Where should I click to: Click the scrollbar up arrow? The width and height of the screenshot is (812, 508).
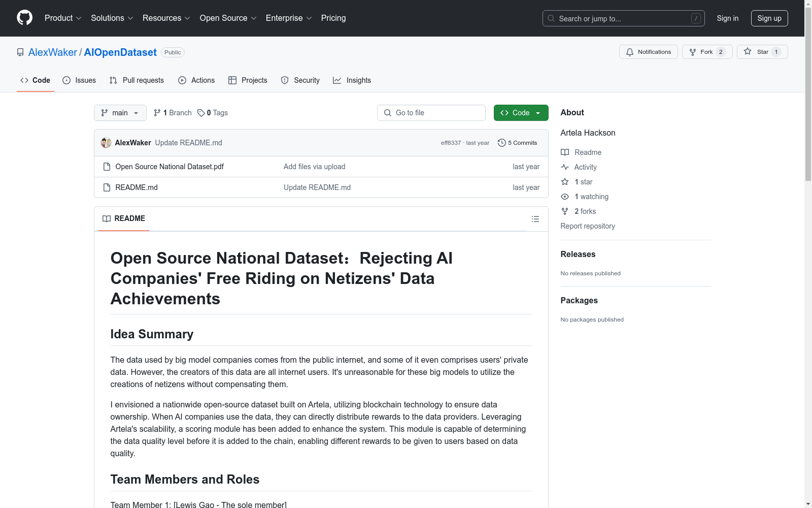point(808,4)
